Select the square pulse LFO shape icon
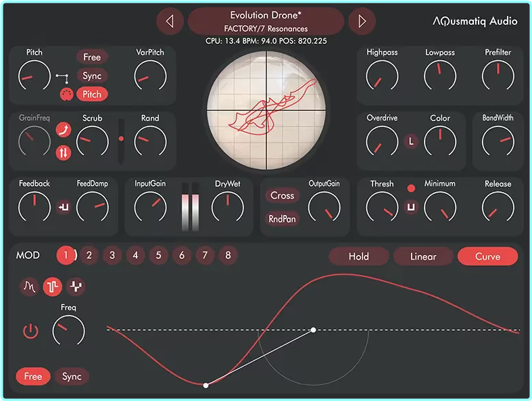Image resolution: width=532 pixels, height=401 pixels. [52, 287]
